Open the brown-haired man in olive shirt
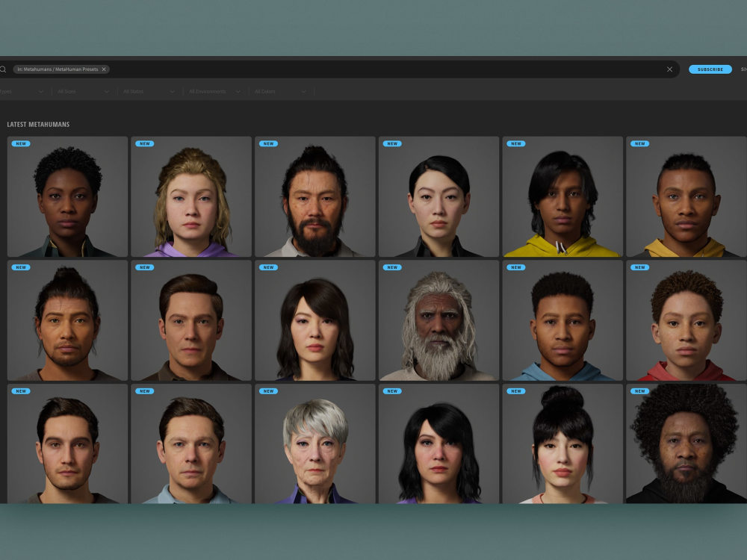Image resolution: width=747 pixels, height=560 pixels. click(x=191, y=320)
